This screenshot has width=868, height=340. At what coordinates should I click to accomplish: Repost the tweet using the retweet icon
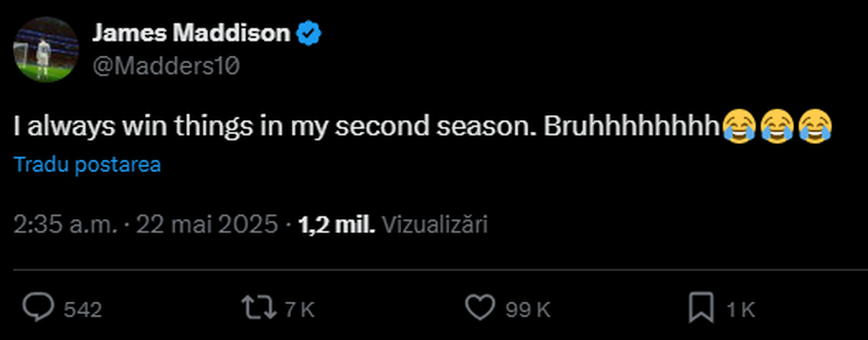(262, 309)
